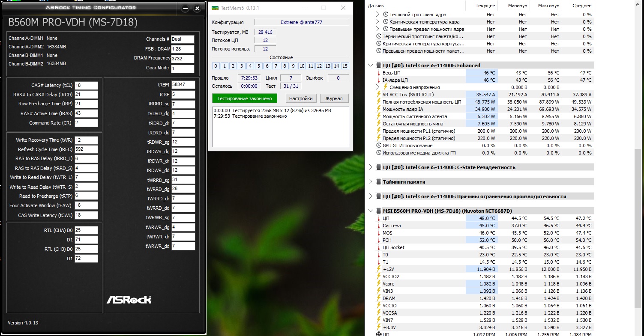
Task: Click lightning icon beside "Мощность ядер IA"
Action: pyautogui.click(x=378, y=109)
